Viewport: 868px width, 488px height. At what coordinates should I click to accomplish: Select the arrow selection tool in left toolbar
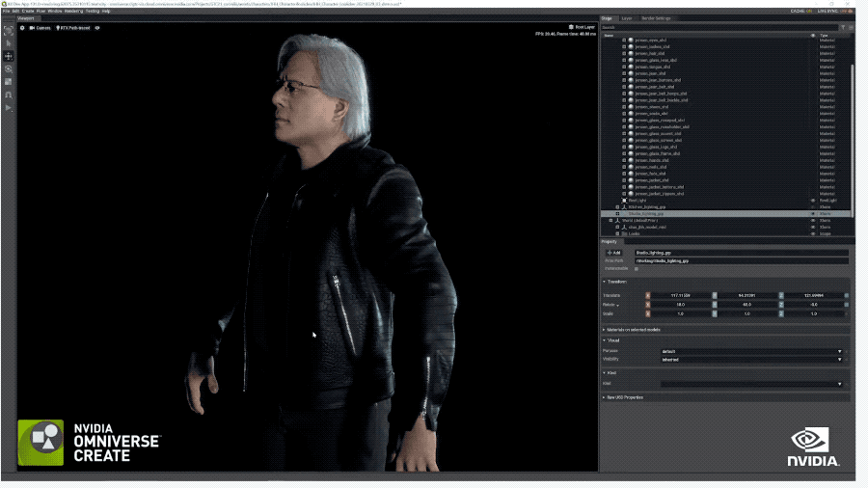click(x=9, y=43)
